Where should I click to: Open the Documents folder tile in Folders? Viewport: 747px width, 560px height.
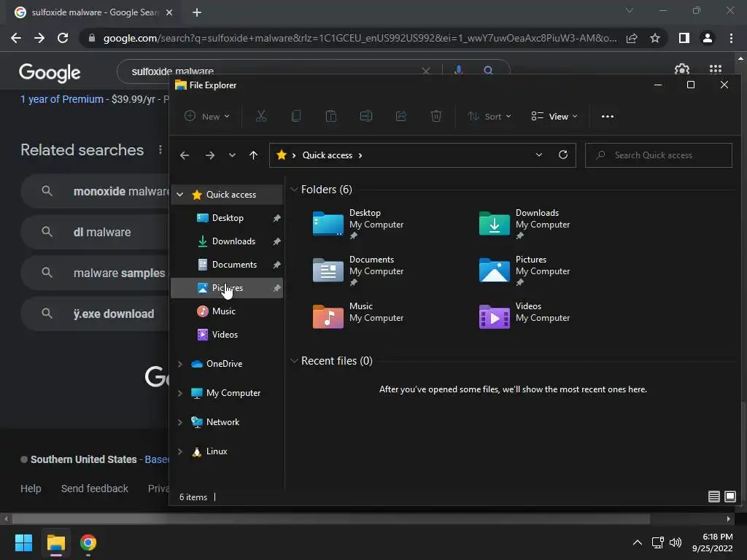(358, 271)
